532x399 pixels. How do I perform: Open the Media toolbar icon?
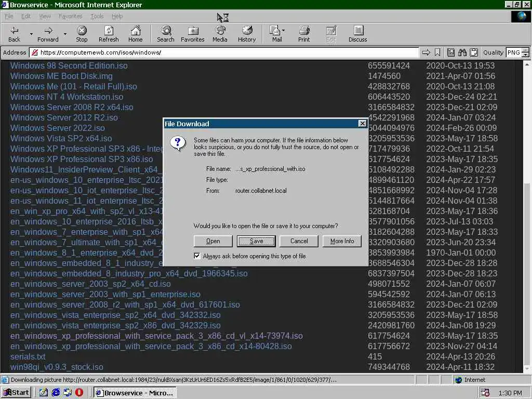pyautogui.click(x=220, y=34)
